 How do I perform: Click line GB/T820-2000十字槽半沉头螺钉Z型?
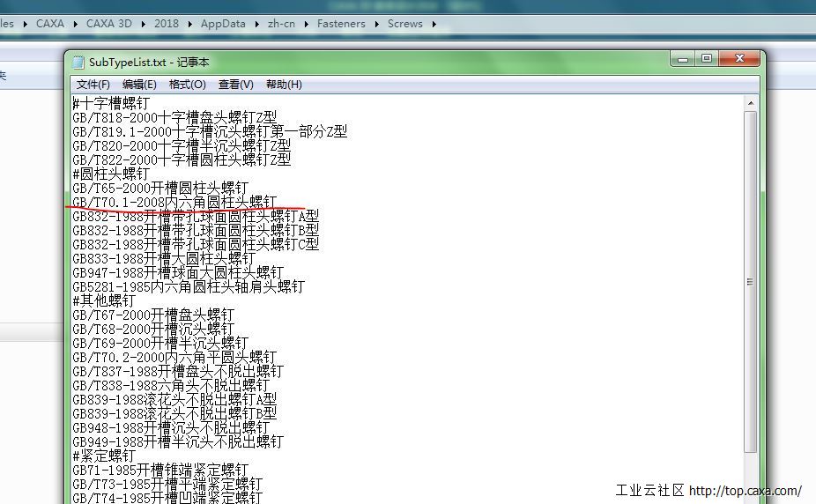click(182, 145)
